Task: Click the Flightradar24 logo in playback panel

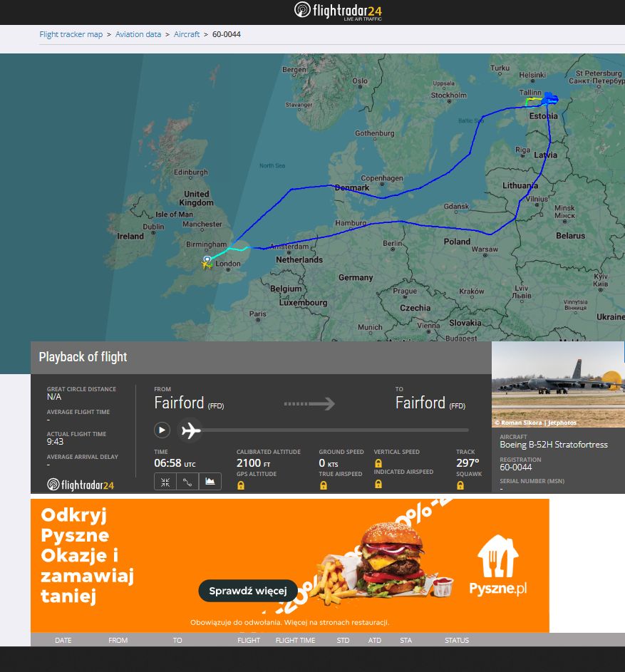Action: click(x=81, y=485)
